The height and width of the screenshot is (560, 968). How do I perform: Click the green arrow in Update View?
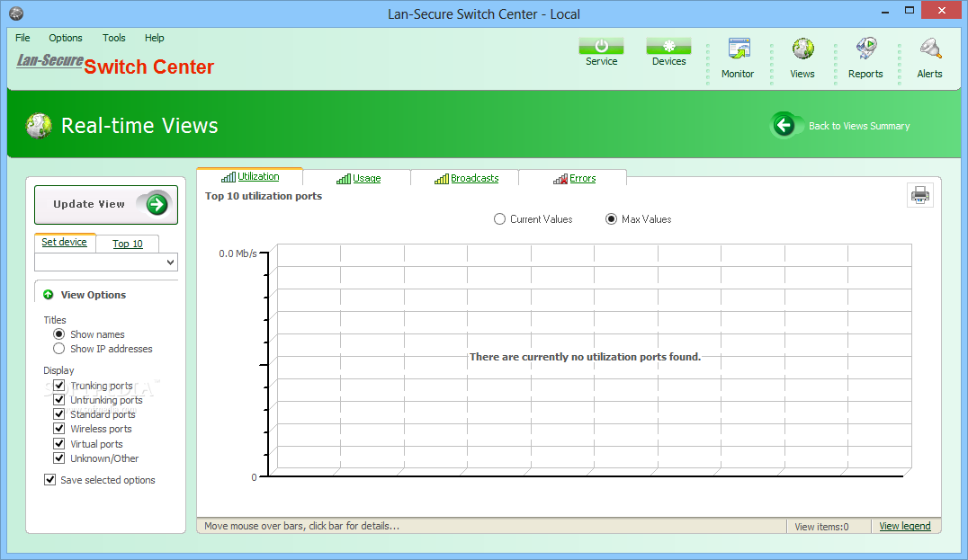(x=157, y=204)
